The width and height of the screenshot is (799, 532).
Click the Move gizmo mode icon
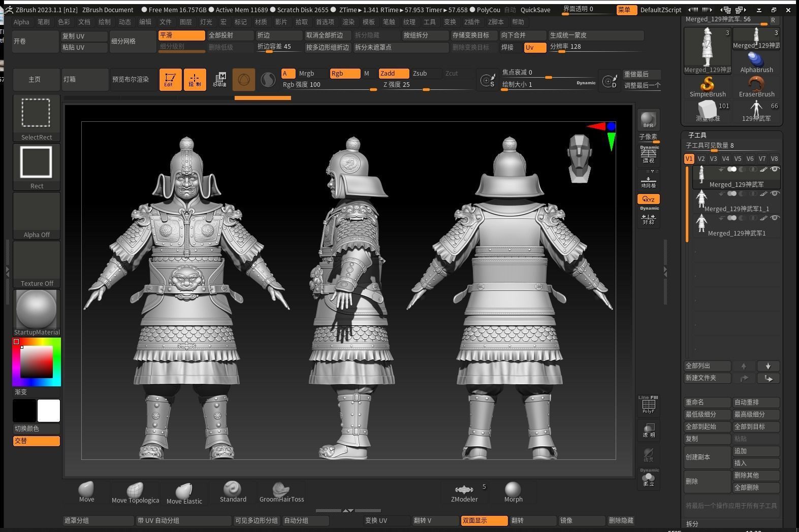tap(219, 80)
